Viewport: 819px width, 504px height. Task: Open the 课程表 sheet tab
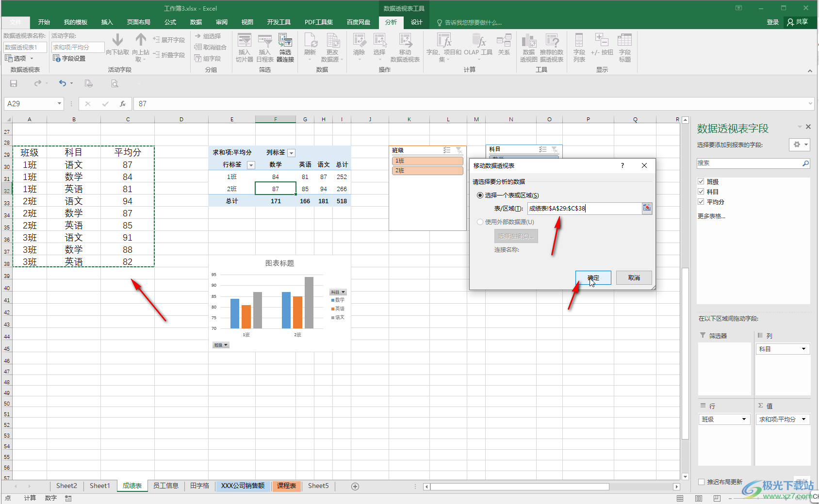(x=286, y=486)
